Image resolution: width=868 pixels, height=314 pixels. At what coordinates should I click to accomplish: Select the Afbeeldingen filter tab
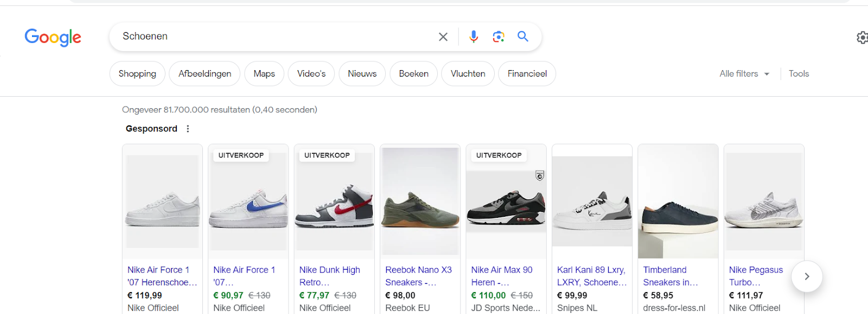(205, 73)
